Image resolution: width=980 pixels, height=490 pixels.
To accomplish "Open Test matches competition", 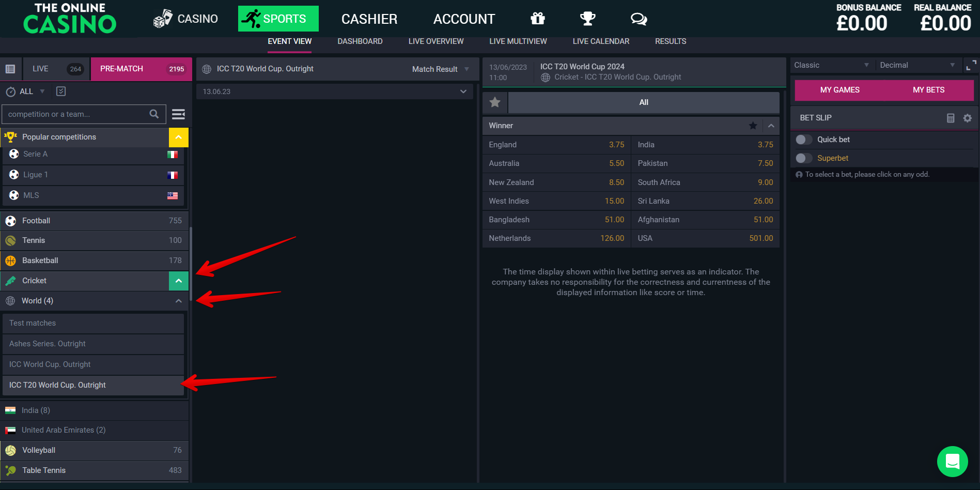I will (x=93, y=323).
